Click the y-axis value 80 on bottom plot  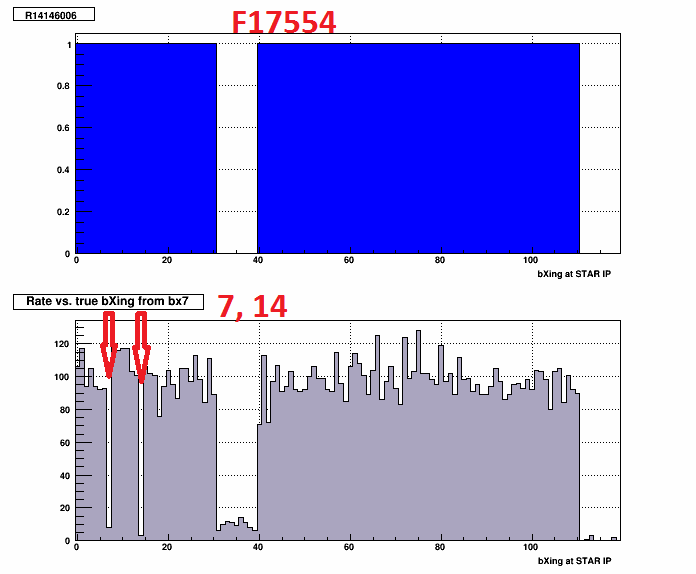(65, 410)
